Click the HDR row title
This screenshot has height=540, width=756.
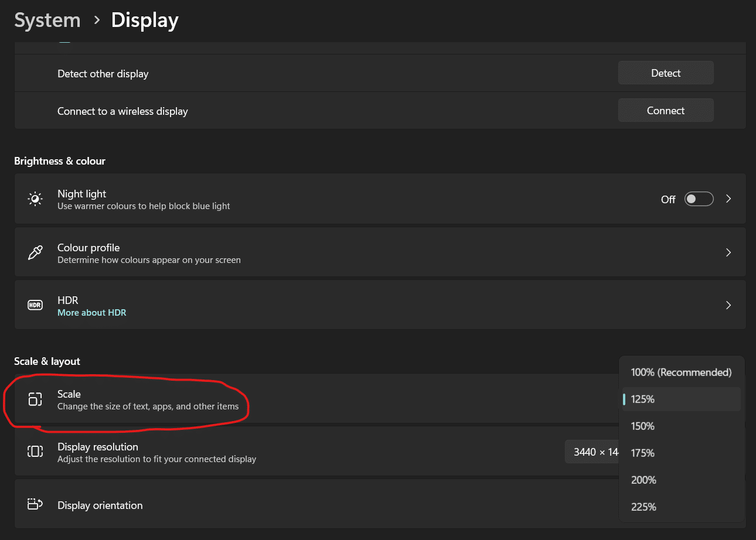point(67,300)
